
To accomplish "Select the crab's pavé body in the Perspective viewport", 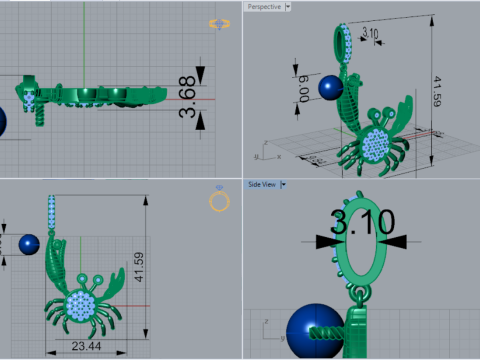I will click(x=376, y=145).
